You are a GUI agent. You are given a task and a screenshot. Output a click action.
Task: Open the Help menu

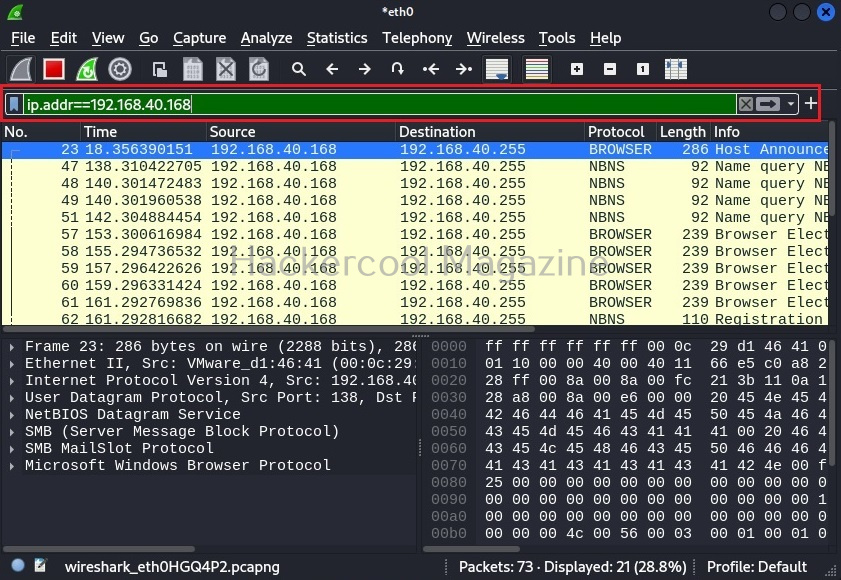606,38
